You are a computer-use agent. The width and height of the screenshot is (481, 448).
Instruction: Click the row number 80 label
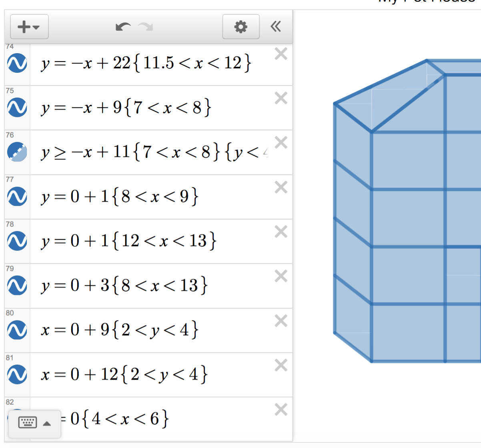tap(10, 313)
